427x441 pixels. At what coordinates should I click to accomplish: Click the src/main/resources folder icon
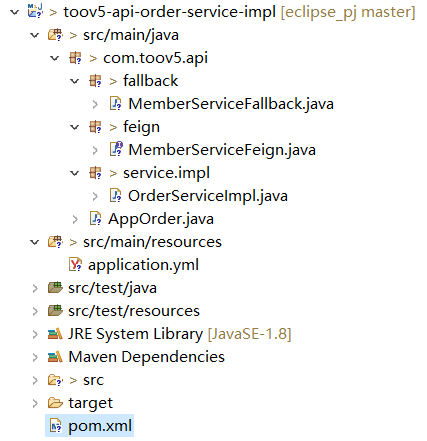[55, 242]
